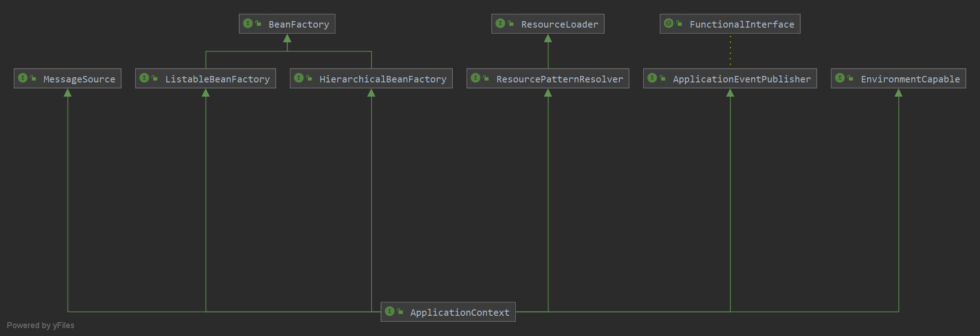
Task: Select the HierarchicalBeanFactory label text
Action: pos(383,79)
